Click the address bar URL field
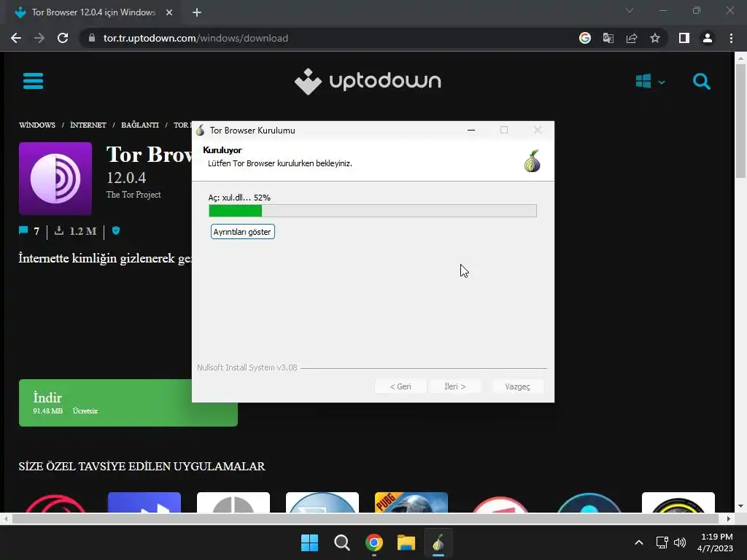The width and height of the screenshot is (747, 560). (x=329, y=38)
